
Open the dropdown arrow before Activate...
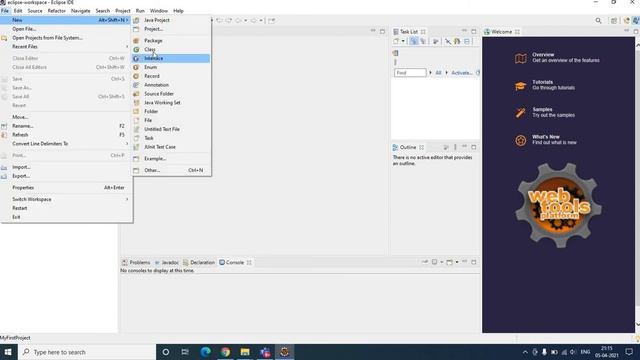(447, 73)
